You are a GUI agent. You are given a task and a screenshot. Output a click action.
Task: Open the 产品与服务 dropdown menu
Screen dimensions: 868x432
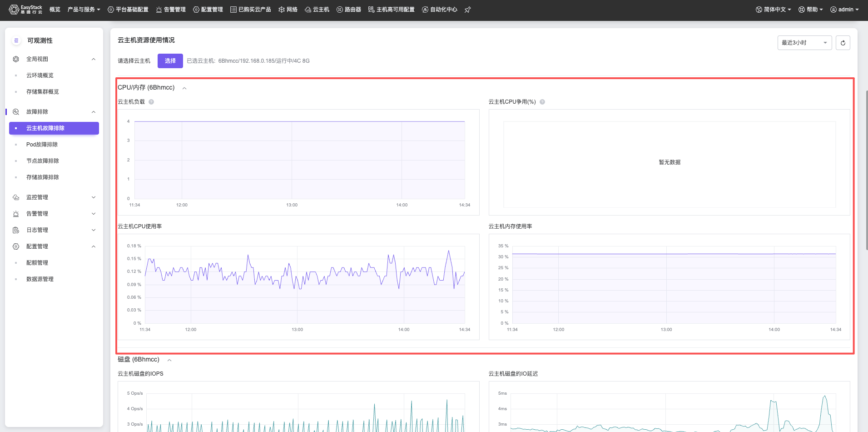84,10
